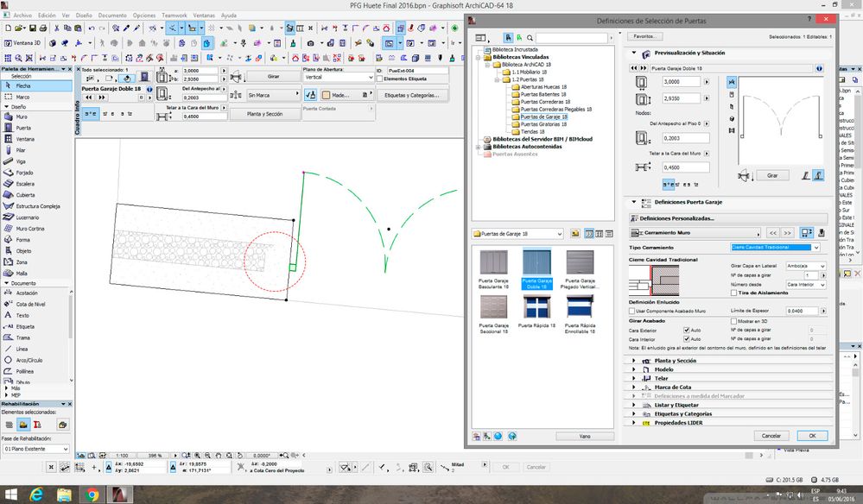
Task: Enable Tira de Aislamiento checkbox
Action: click(x=734, y=293)
